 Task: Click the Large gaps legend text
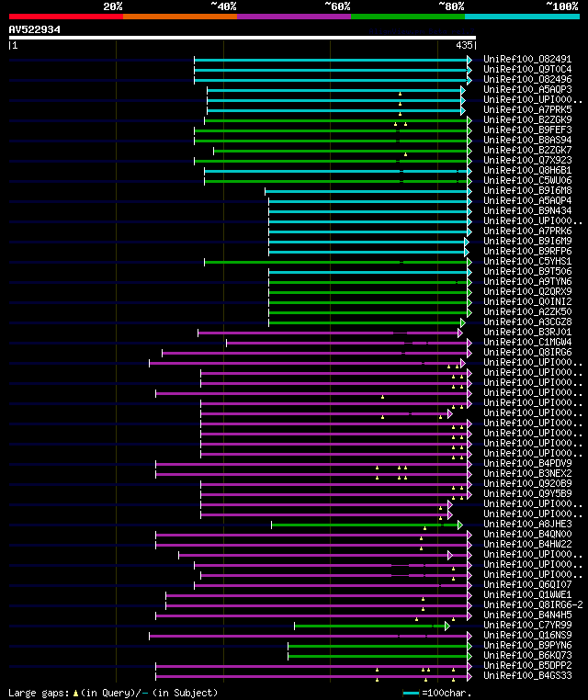(x=113, y=693)
